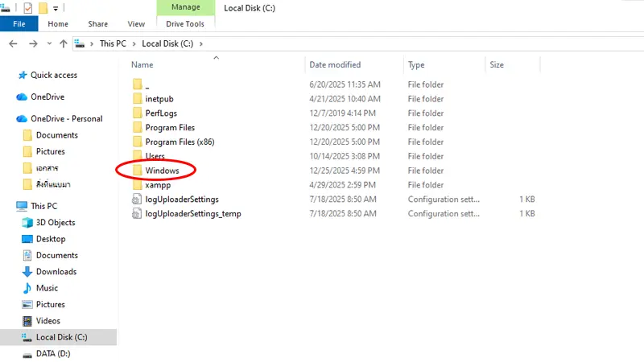Screen dimensions: 644x362
Task: Open the Windows folder
Action: pos(162,171)
